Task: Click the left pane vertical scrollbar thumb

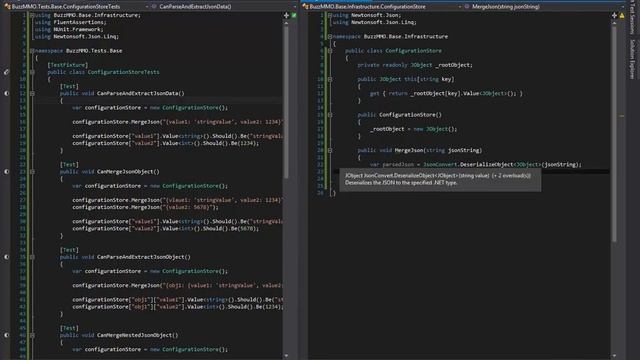Action: [286, 102]
